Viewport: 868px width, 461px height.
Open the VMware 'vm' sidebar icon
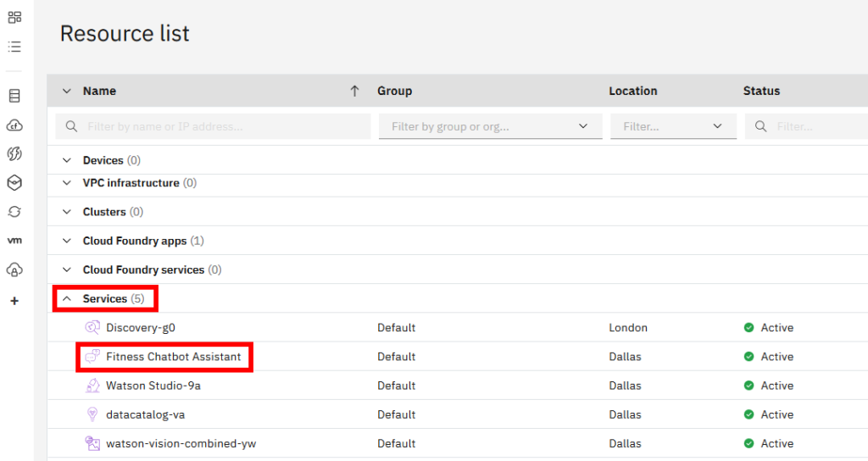pos(15,240)
